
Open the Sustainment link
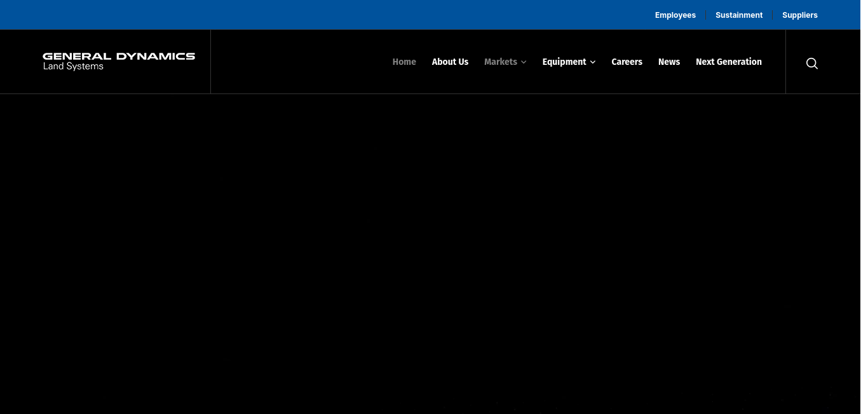(x=739, y=15)
